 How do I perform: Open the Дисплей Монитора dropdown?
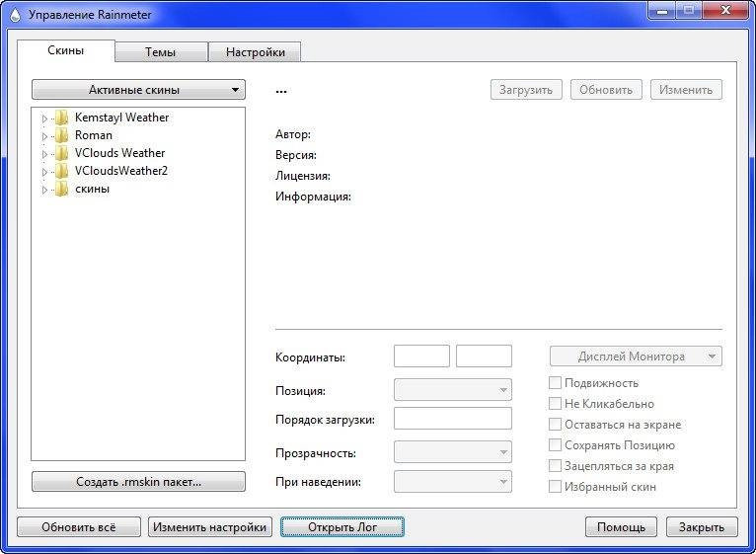pyautogui.click(x=636, y=356)
